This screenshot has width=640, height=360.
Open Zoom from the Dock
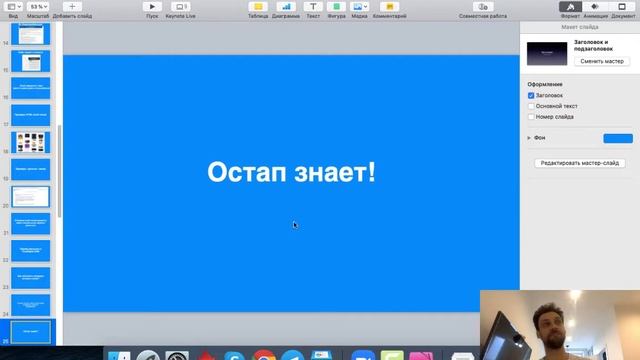click(363, 355)
